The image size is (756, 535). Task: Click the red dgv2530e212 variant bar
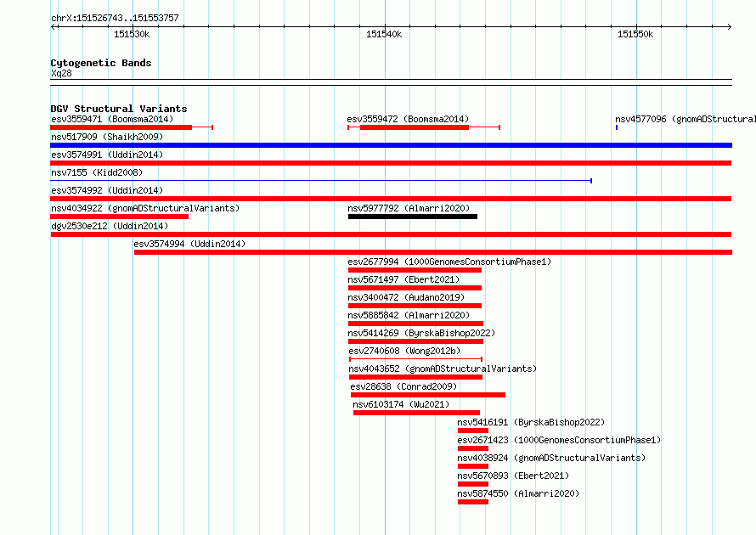pyautogui.click(x=391, y=234)
